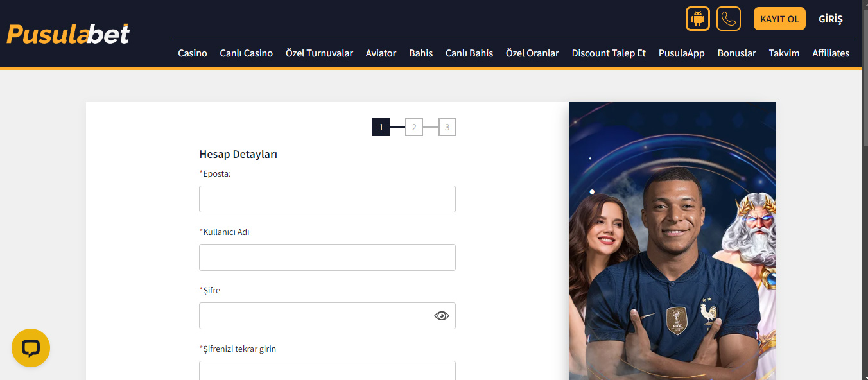This screenshot has height=380, width=868.
Task: Select registration step 1 indicator
Action: tap(381, 127)
